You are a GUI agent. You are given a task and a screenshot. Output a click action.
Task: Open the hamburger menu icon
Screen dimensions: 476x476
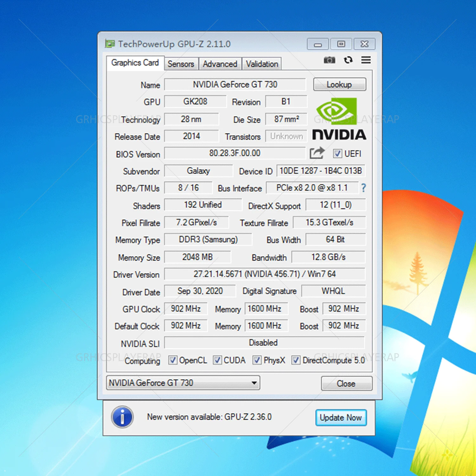pyautogui.click(x=366, y=60)
